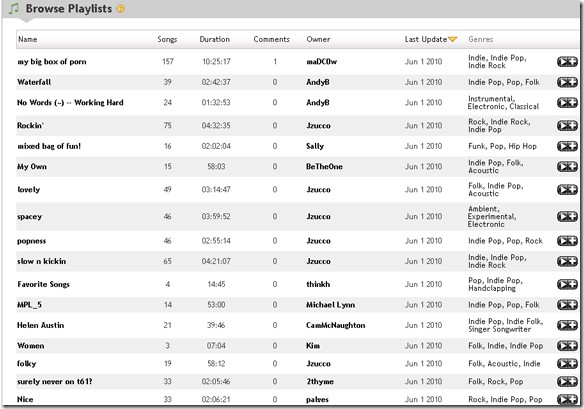Toggle the Last Update sort arrow
584x409 pixels.
pos(453,39)
